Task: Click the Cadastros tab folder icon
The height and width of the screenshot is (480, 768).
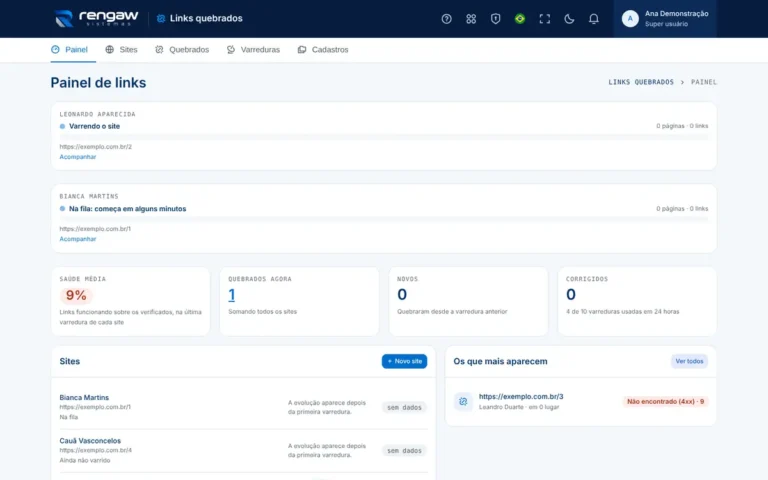Action: pos(302,49)
